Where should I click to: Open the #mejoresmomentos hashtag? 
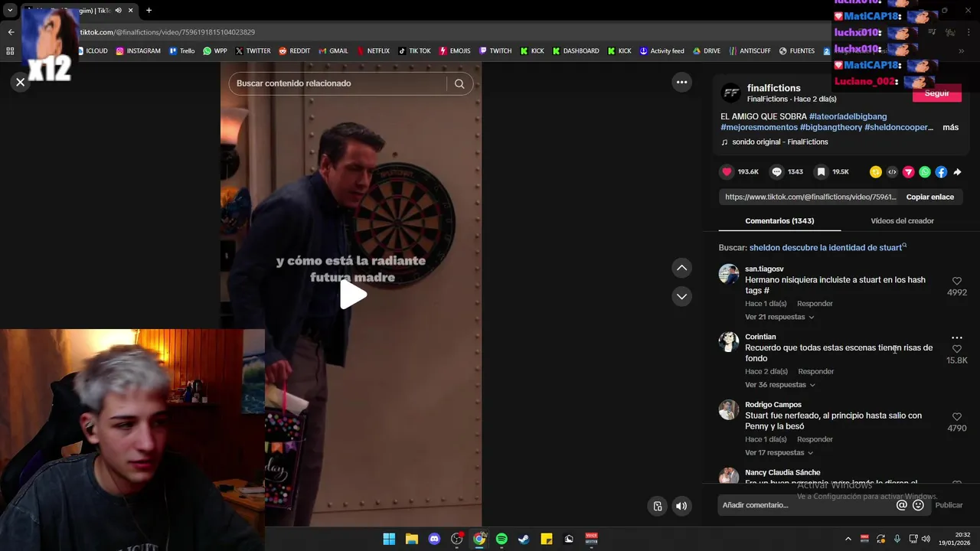pos(759,127)
